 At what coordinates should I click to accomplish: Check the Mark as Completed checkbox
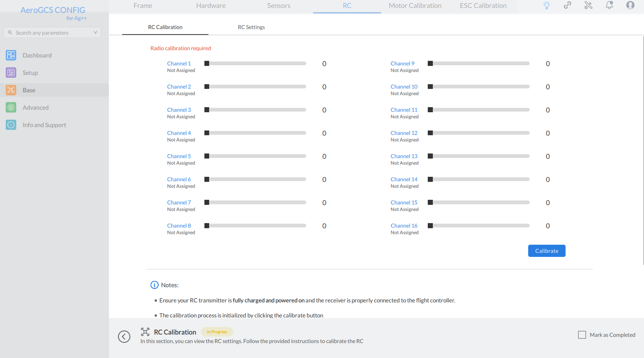click(x=582, y=335)
